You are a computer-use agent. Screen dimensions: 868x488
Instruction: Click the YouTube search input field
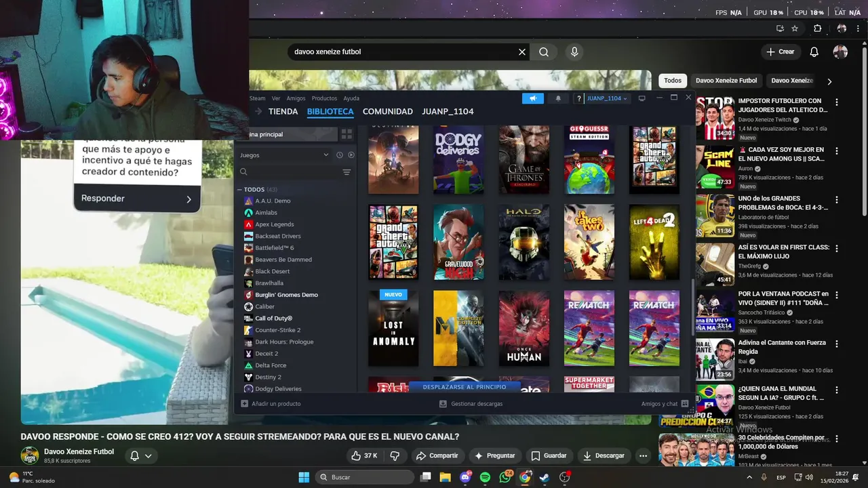coord(403,52)
